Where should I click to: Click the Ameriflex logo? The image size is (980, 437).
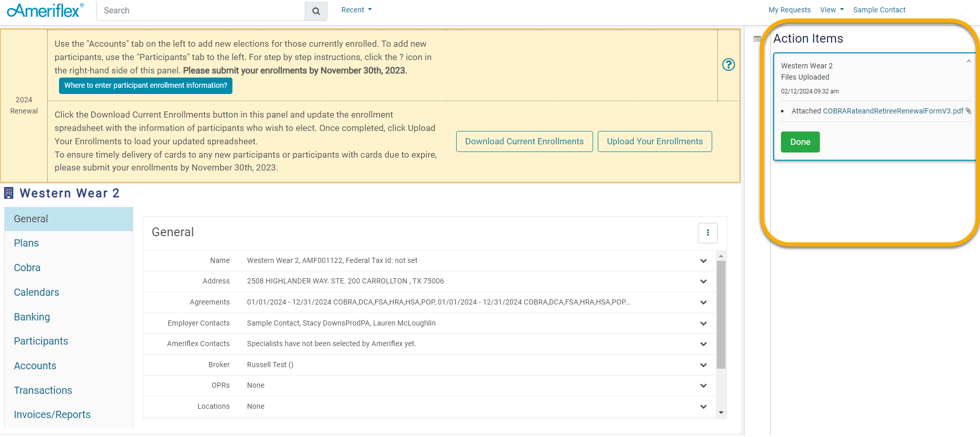[x=45, y=10]
